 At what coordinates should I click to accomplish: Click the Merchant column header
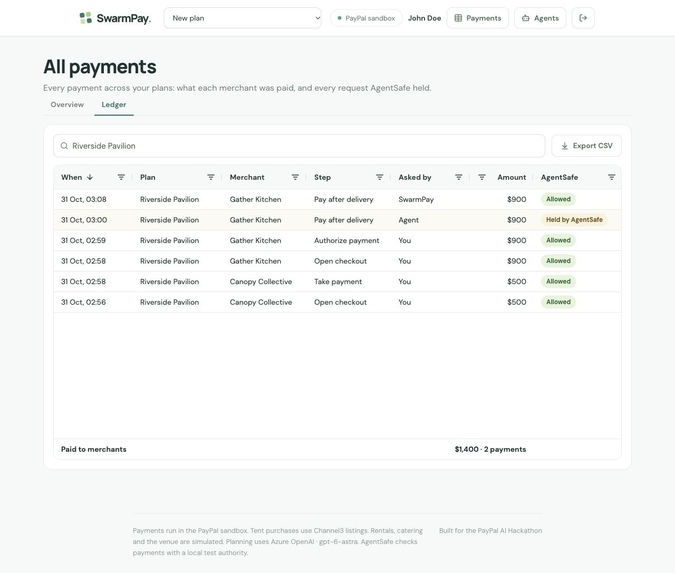pos(247,177)
